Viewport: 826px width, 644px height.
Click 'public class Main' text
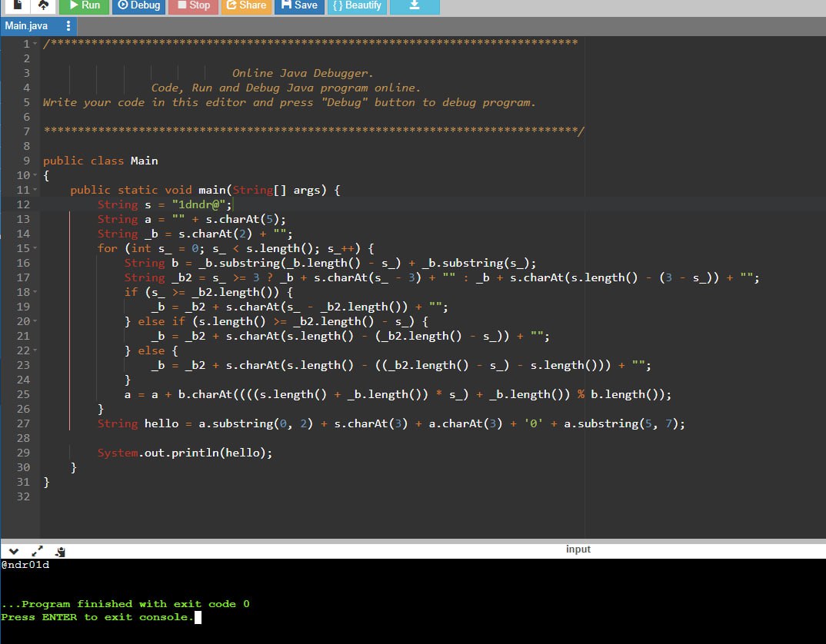click(101, 161)
